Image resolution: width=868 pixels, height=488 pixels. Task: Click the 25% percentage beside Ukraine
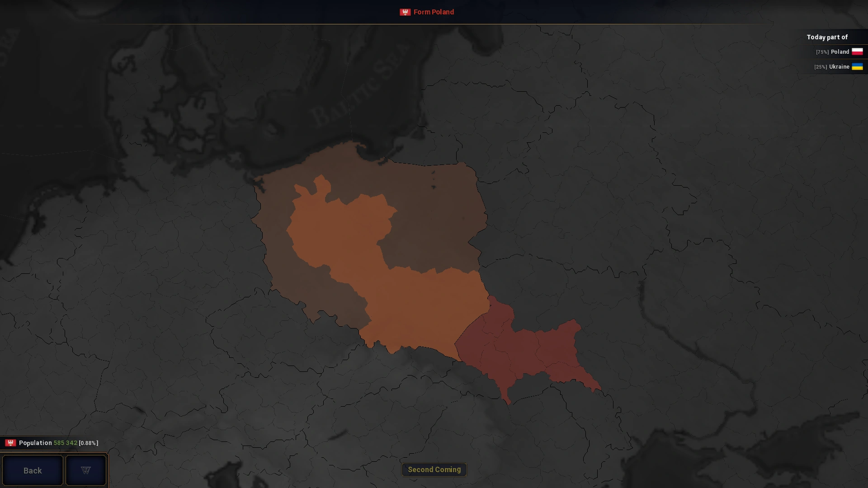coord(820,67)
